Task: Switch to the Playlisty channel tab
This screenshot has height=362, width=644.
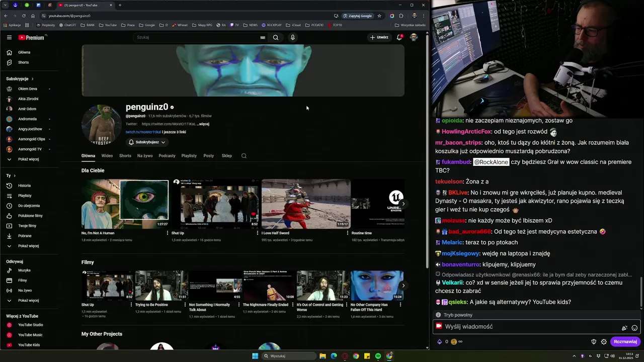Action: click(x=189, y=156)
